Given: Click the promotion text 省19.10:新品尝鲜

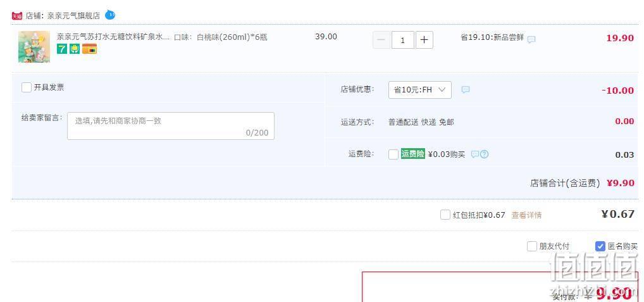Looking at the screenshot, I should [492, 37].
